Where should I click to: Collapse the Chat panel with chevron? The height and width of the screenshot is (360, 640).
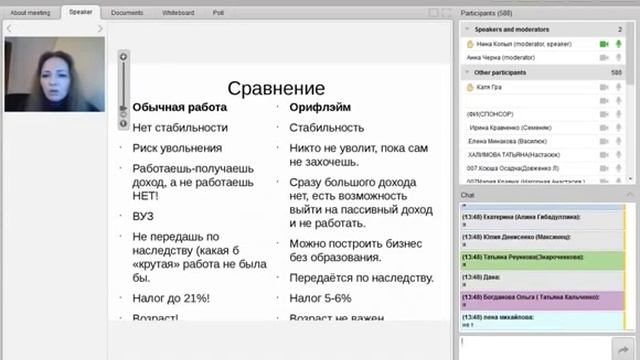coord(630,195)
